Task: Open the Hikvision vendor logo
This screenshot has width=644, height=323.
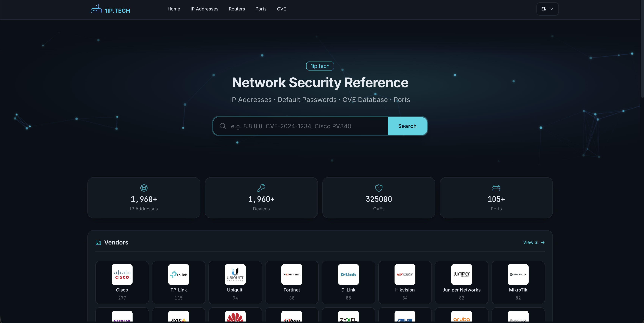Action: pos(405,274)
